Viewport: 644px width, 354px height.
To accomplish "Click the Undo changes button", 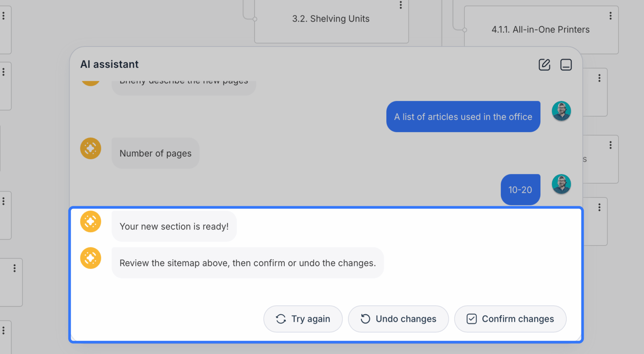I will coord(398,319).
